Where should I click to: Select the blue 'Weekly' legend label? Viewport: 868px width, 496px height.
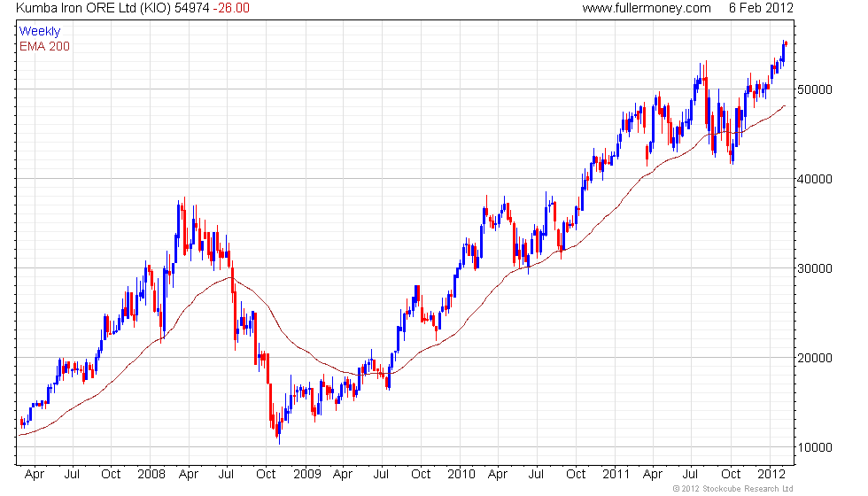coord(40,32)
